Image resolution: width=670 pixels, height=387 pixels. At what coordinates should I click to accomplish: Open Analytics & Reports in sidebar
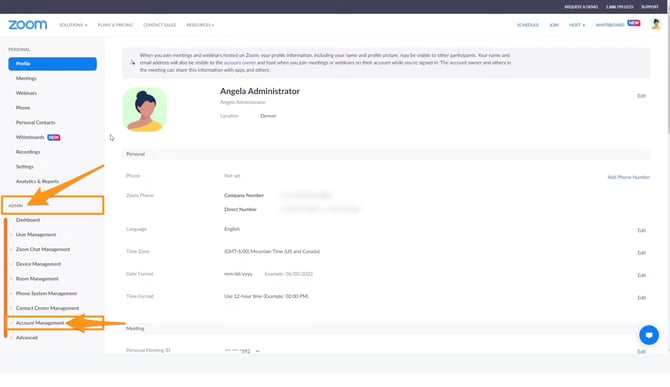pos(38,182)
